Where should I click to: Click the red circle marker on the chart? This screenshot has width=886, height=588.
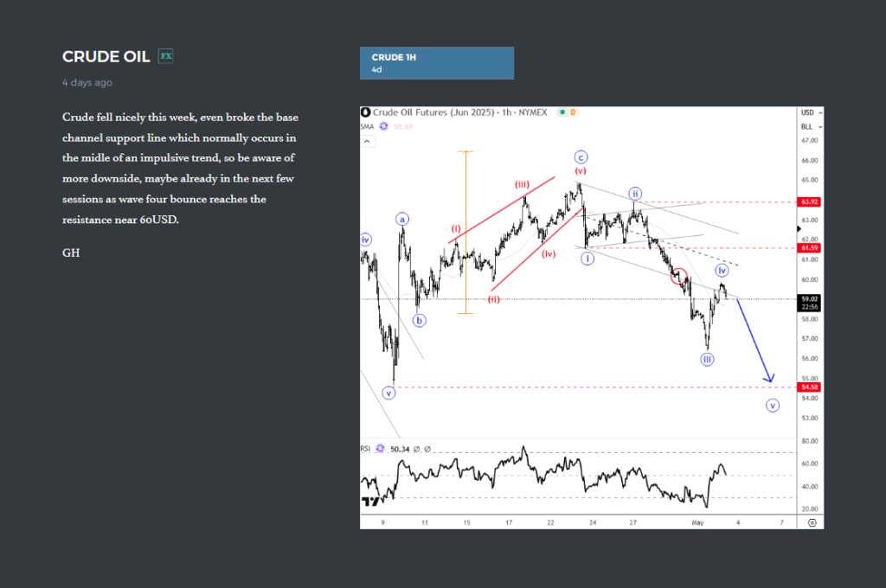point(678,276)
